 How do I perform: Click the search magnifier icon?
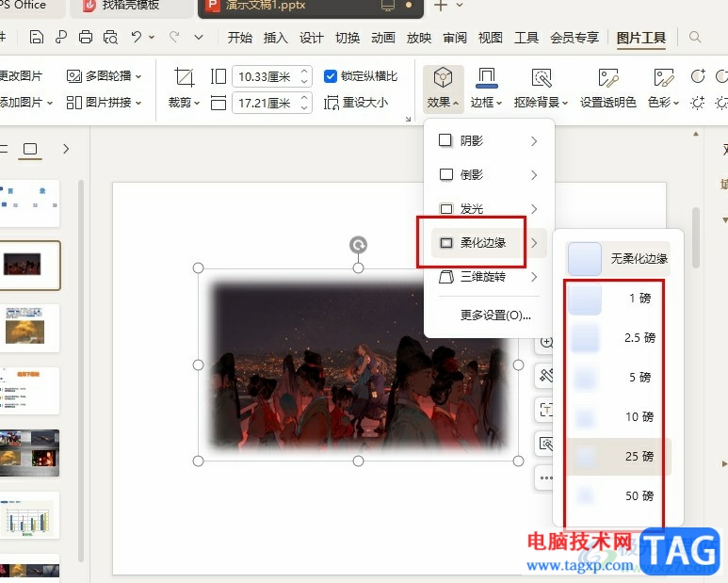695,37
